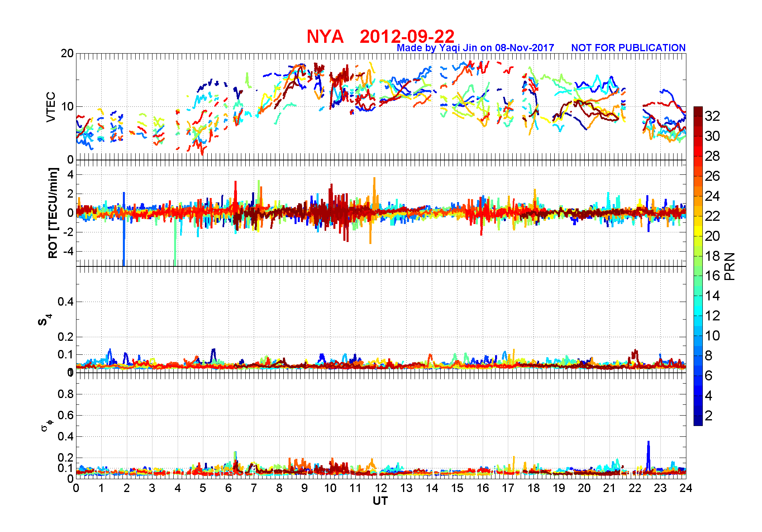Click the 10 tick on the VTEC axis
762x532 pixels.
click(x=67, y=106)
